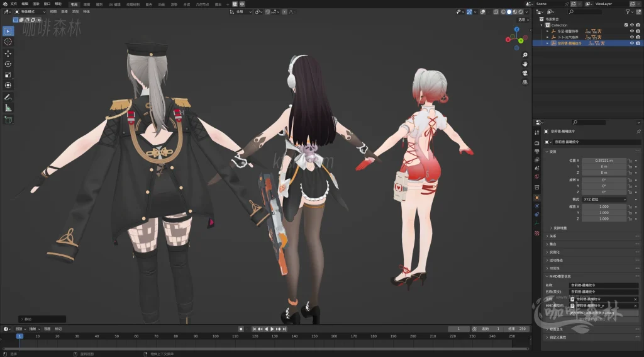644x357 pixels.
Task: Toggle X-ray view in viewport header
Action: pyautogui.click(x=496, y=12)
